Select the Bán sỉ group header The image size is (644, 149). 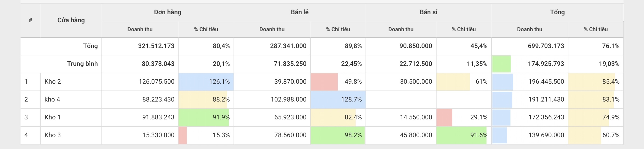(x=428, y=12)
